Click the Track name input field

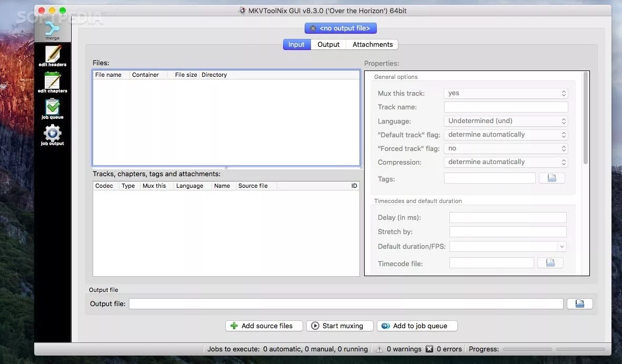(506, 107)
